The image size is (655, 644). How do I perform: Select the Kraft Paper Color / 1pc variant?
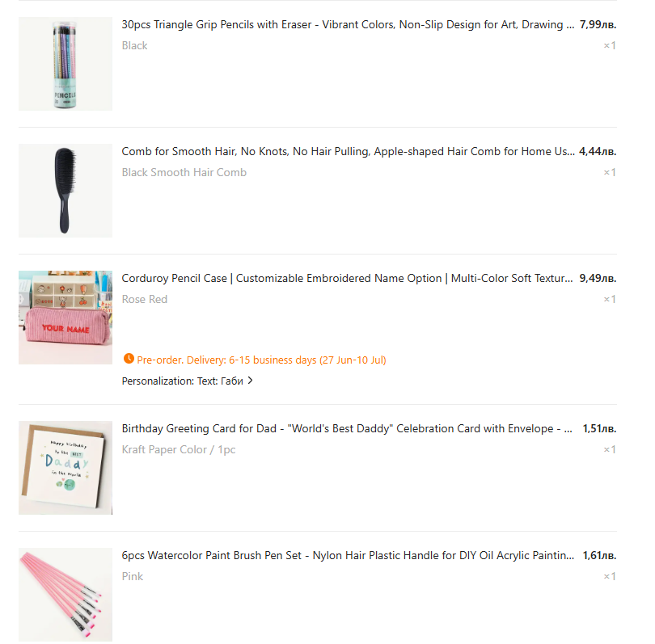point(179,449)
